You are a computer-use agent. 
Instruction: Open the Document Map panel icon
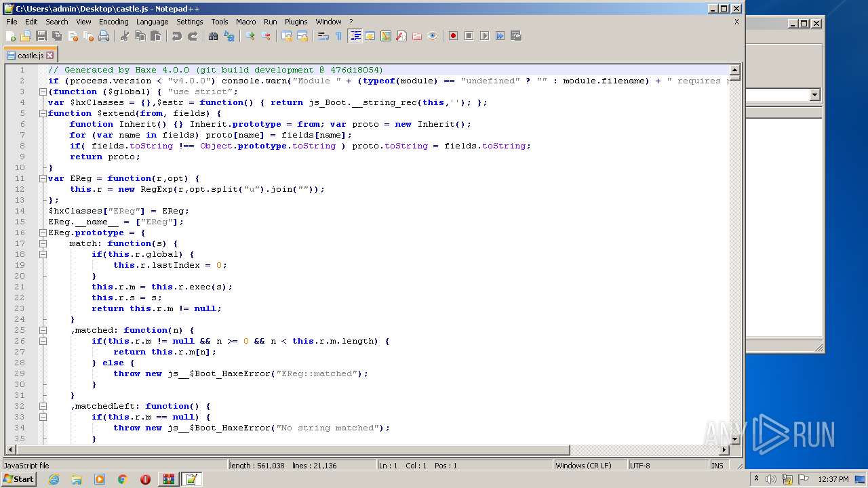386,36
